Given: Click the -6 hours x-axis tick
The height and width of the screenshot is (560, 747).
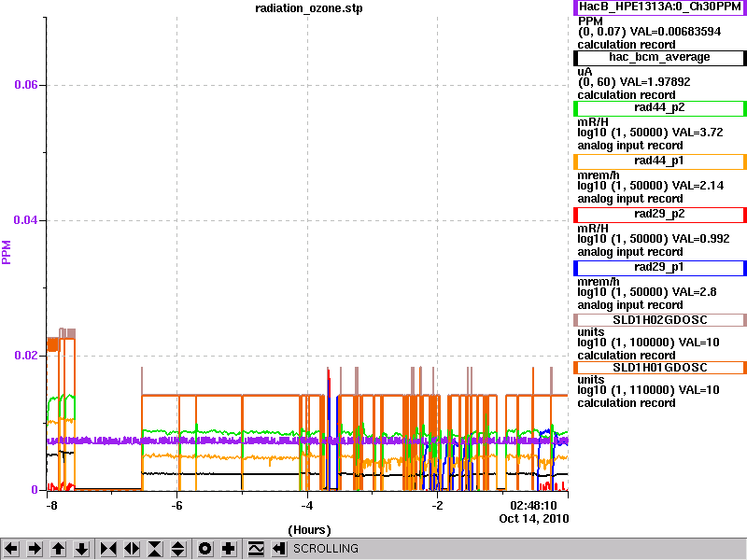Looking at the screenshot, I should [x=176, y=505].
